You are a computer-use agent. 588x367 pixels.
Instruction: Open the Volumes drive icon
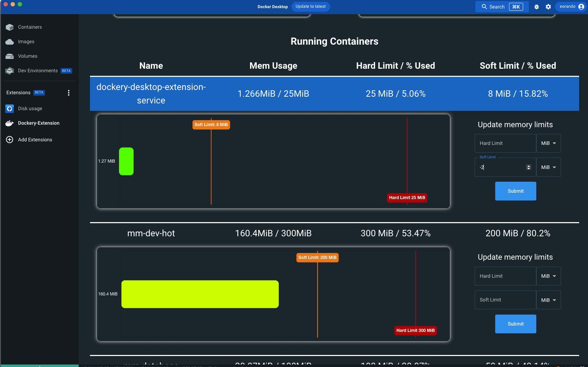[x=10, y=56]
